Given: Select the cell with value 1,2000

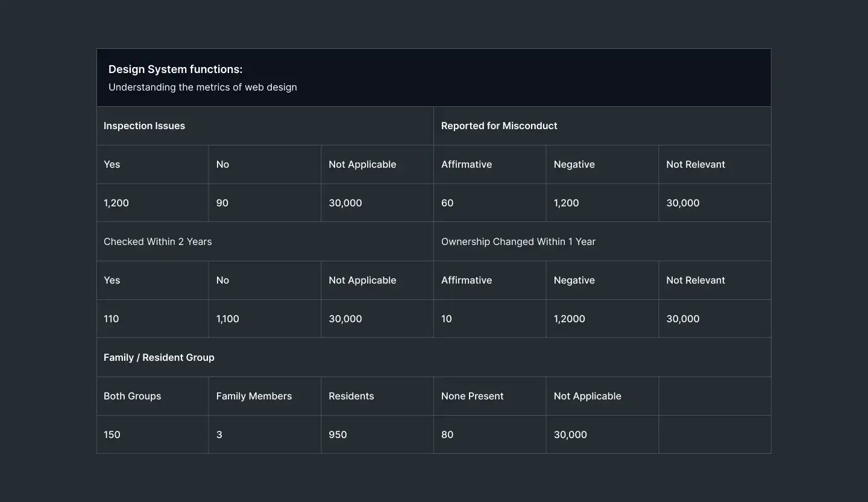Looking at the screenshot, I should pyautogui.click(x=570, y=319).
